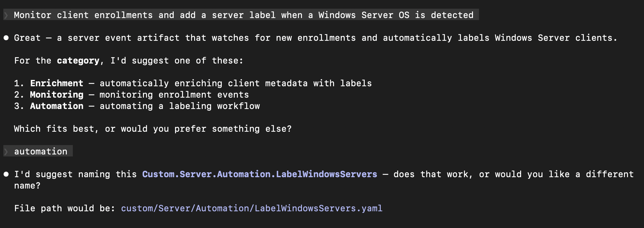Click the prompt chevron beside "automation" input
This screenshot has height=228, width=644.
point(6,152)
